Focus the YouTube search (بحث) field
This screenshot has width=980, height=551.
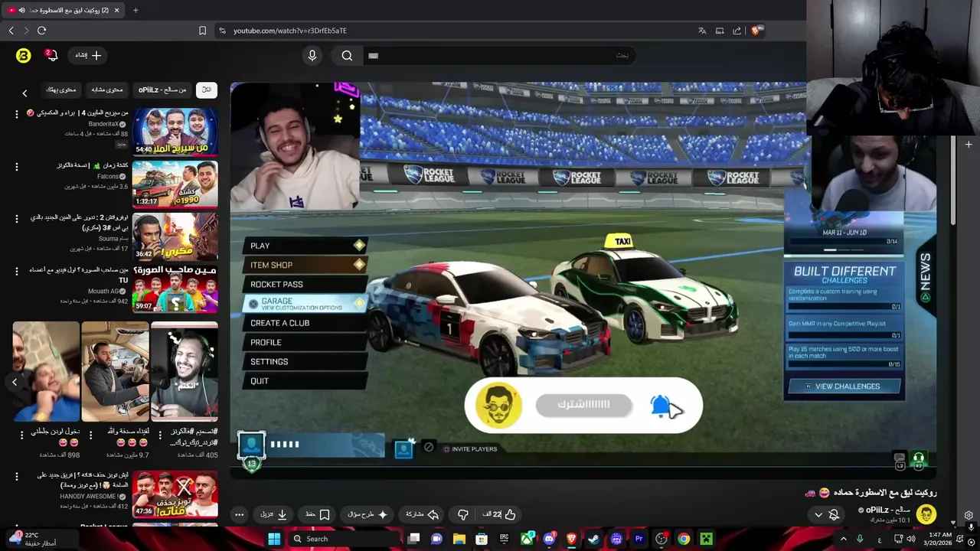point(498,55)
